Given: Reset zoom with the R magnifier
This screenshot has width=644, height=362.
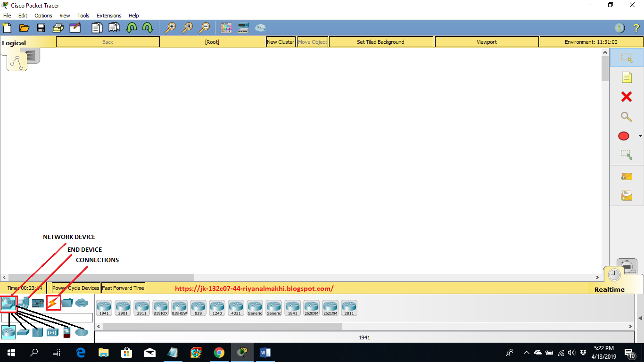Looking at the screenshot, I should pos(187,27).
